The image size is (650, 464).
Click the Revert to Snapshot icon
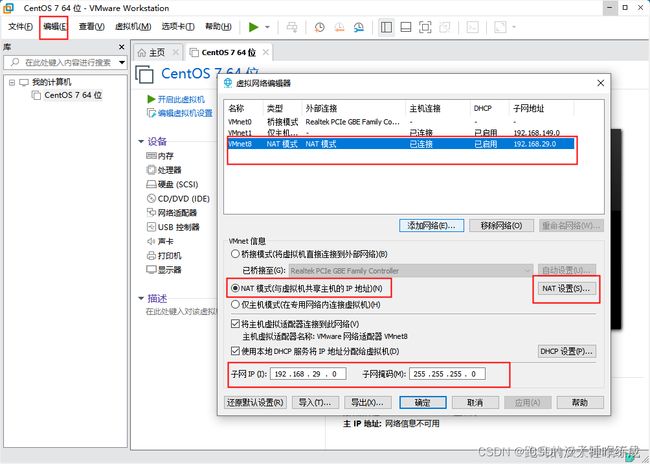(339, 27)
